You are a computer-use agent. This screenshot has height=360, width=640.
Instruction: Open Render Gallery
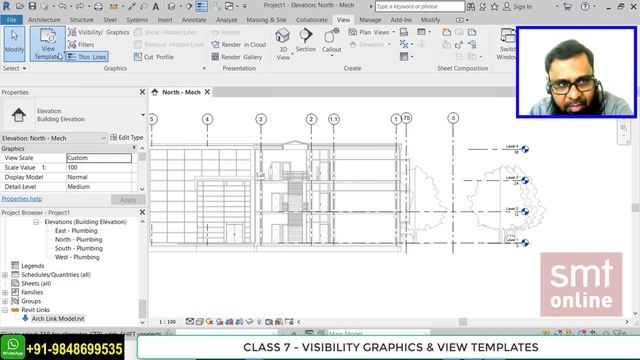tap(237, 57)
